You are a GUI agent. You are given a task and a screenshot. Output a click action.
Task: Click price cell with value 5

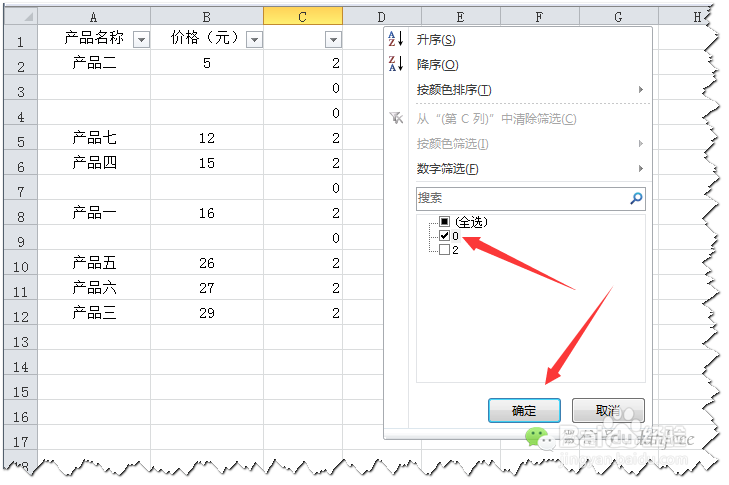coord(207,63)
